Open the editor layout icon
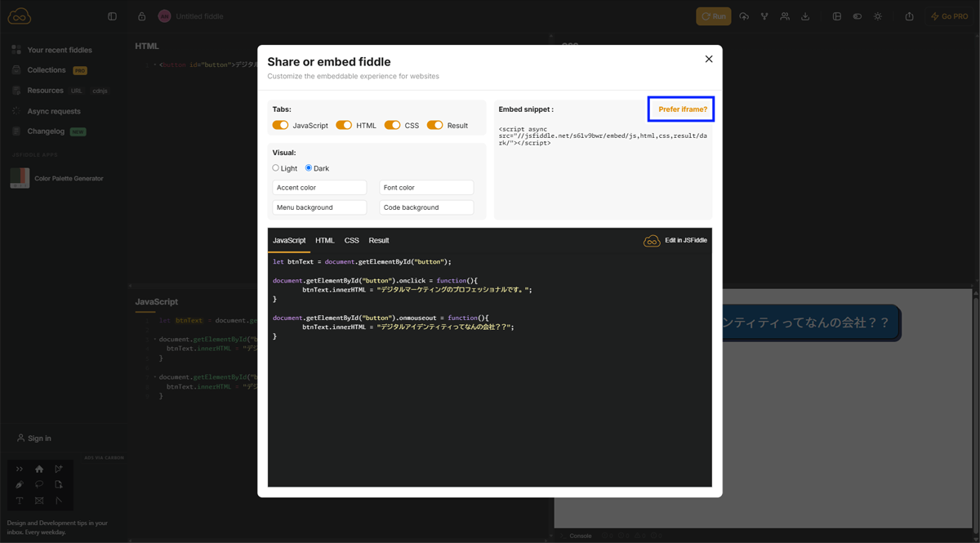The height and width of the screenshot is (543, 980). [837, 16]
